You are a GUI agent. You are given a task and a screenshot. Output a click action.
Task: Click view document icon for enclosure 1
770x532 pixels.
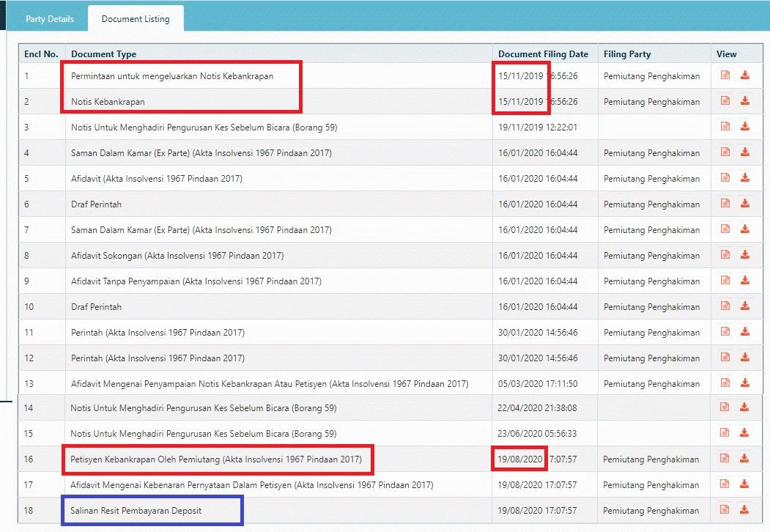point(725,75)
